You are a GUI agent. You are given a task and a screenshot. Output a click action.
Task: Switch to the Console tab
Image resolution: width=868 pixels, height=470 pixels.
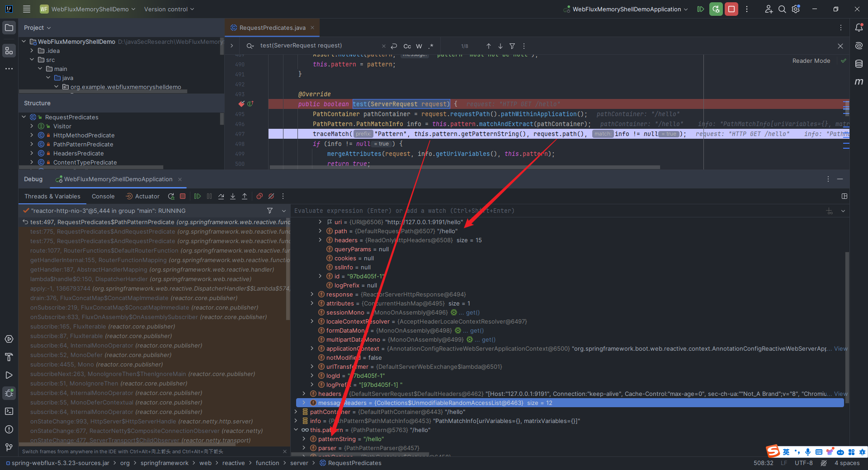pos(103,196)
